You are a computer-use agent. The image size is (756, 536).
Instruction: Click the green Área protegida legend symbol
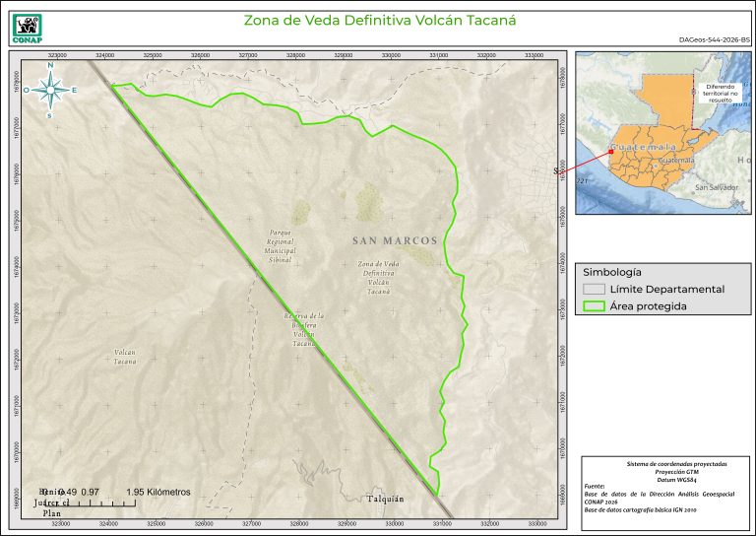593,306
